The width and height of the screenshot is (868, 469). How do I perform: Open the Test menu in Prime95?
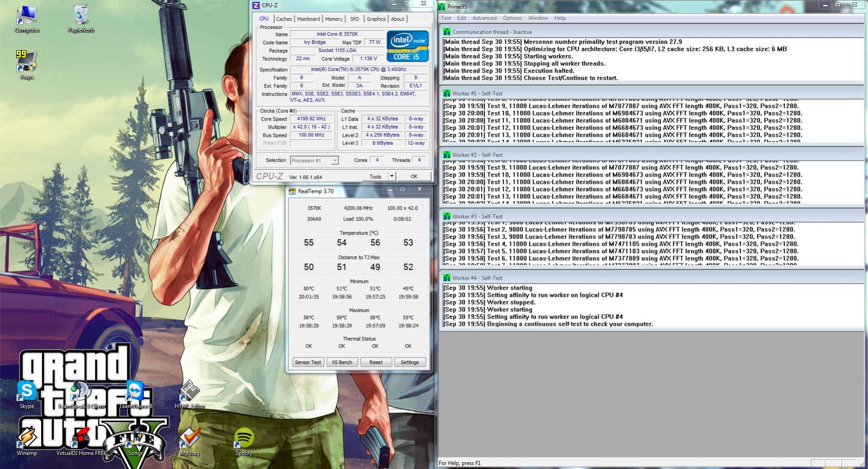446,18
